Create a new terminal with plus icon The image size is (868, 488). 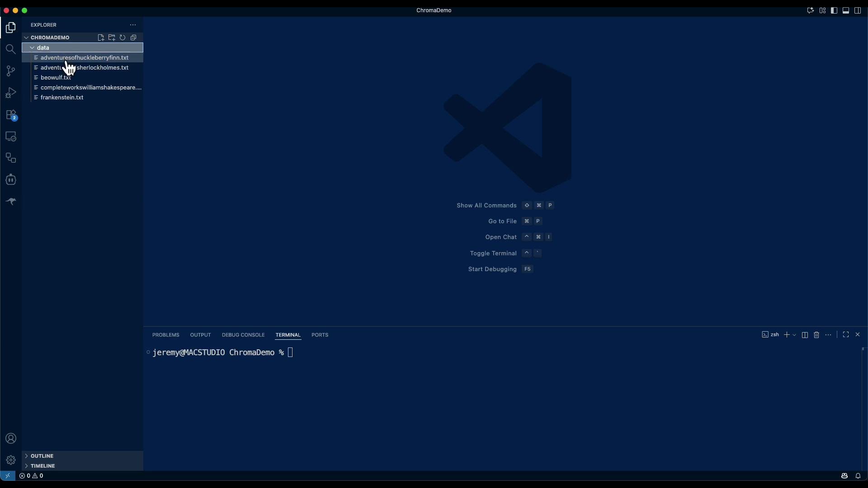pyautogui.click(x=787, y=335)
